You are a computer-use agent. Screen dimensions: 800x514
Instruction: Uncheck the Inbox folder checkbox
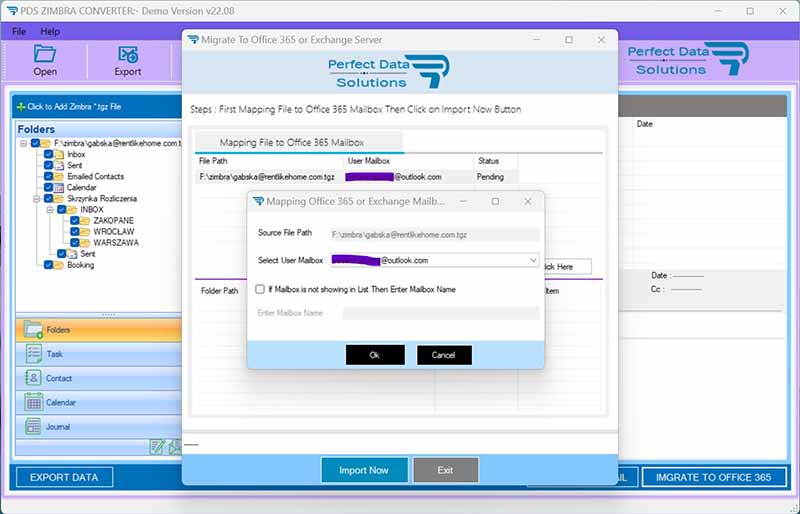48,154
